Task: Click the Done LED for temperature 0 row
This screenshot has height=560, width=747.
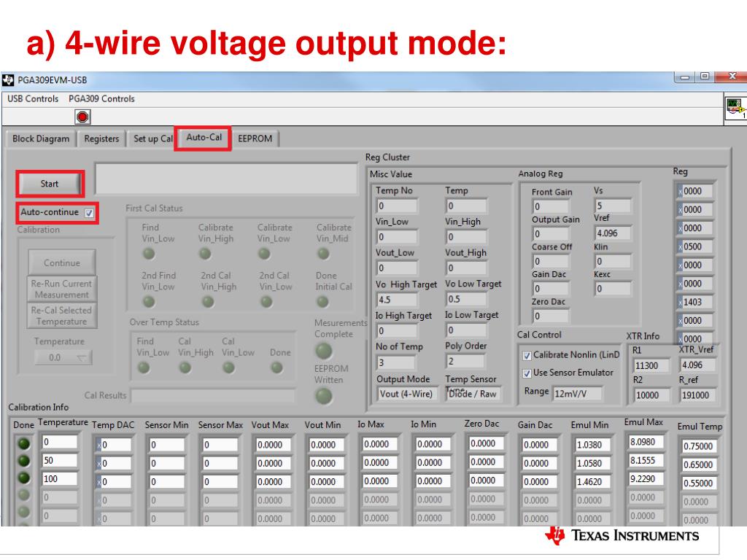Action: (24, 444)
